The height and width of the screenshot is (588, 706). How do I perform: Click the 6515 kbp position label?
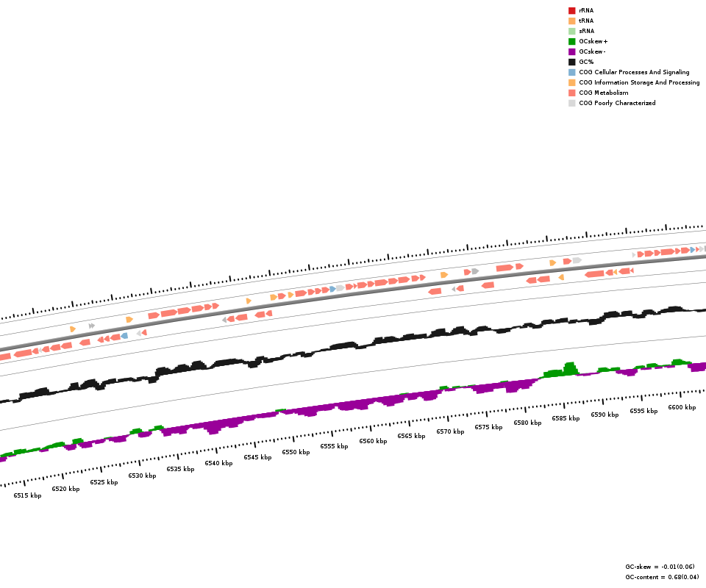(x=27, y=495)
